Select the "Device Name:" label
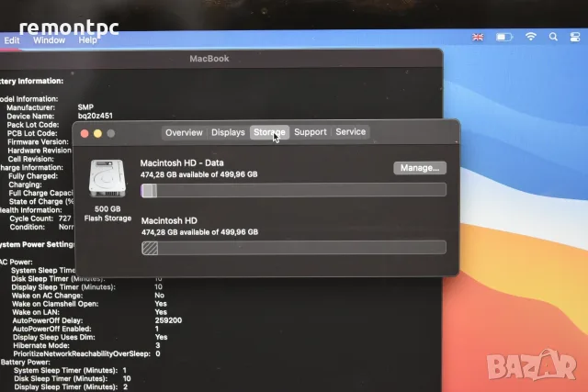This screenshot has width=588, height=392. tap(30, 117)
